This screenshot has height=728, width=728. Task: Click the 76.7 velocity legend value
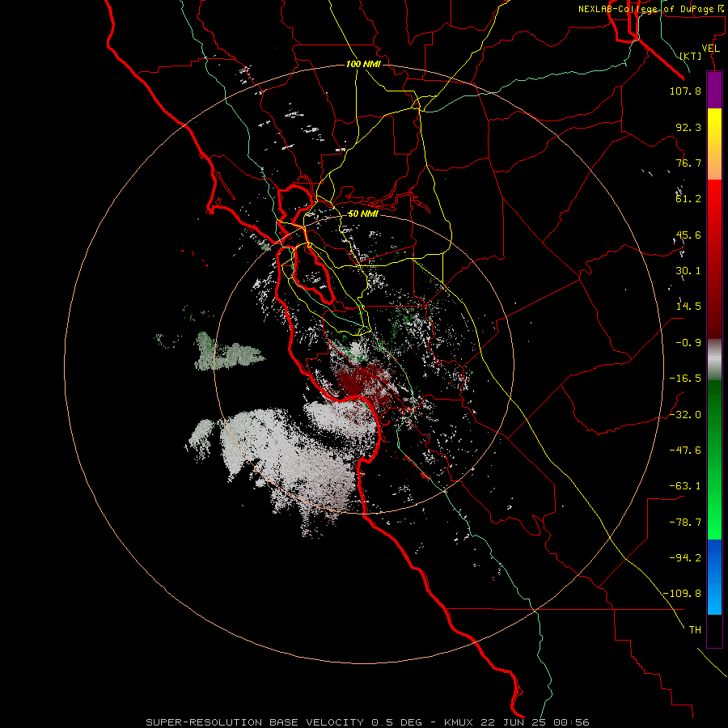click(688, 163)
